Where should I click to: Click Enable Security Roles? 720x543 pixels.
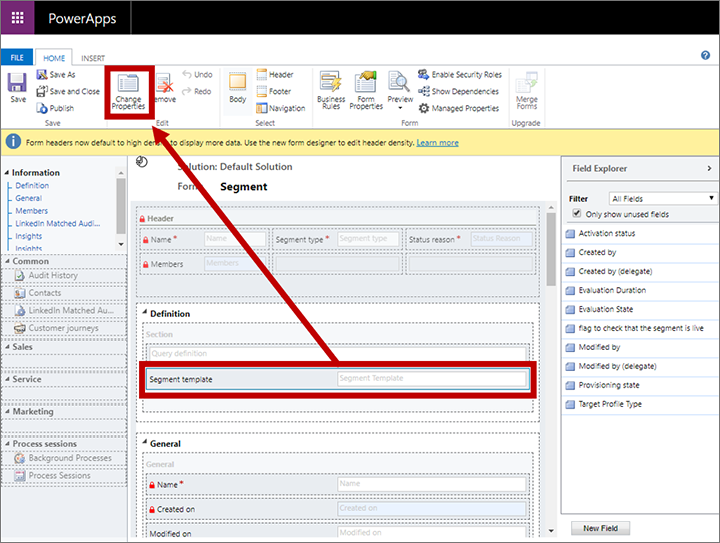(x=460, y=74)
